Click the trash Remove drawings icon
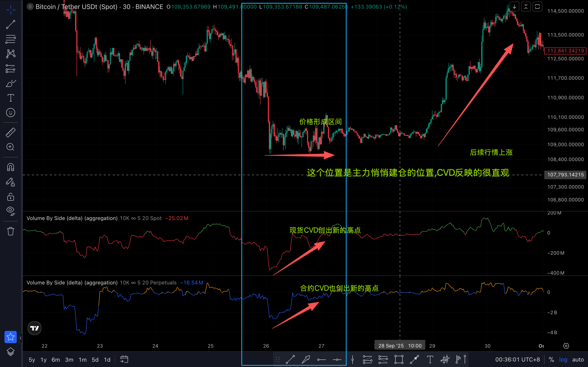The image size is (588, 367). 10,231
